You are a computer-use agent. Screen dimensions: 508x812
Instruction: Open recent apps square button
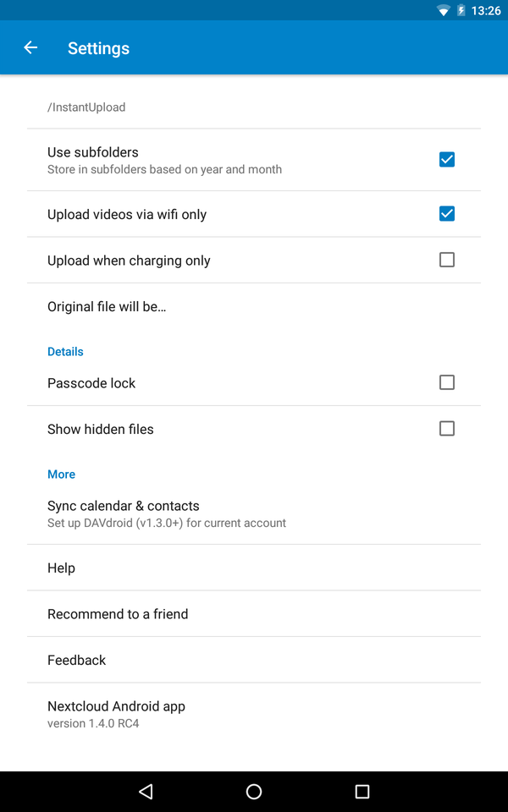362,792
